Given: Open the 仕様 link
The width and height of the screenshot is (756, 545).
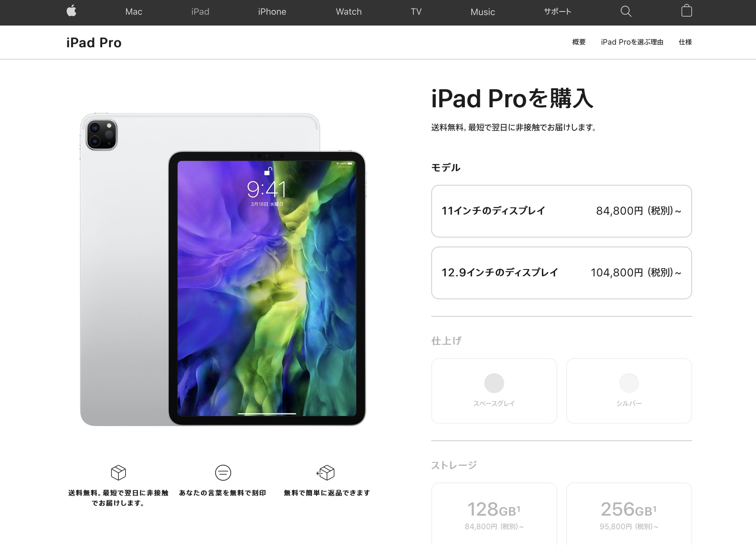Looking at the screenshot, I should pyautogui.click(x=685, y=42).
